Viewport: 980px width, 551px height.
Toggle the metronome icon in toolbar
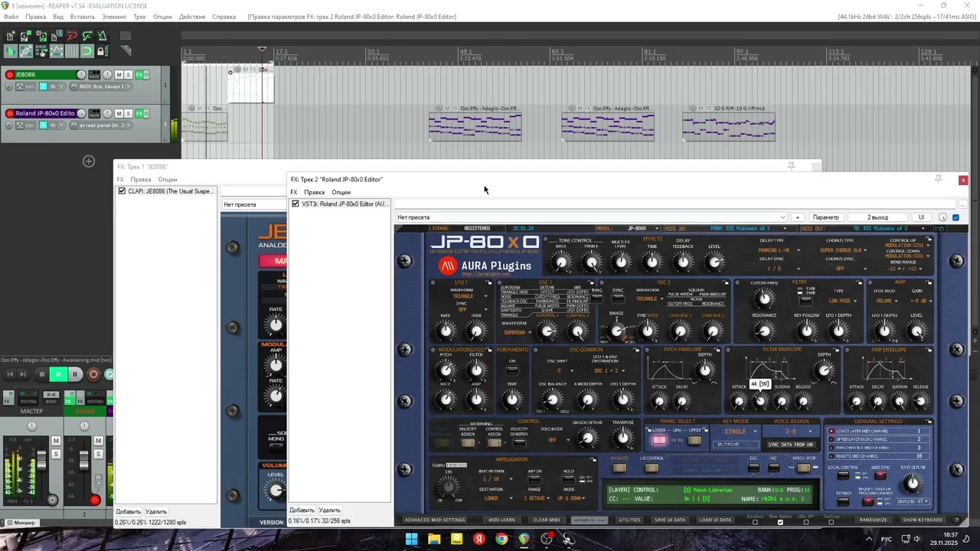(102, 36)
